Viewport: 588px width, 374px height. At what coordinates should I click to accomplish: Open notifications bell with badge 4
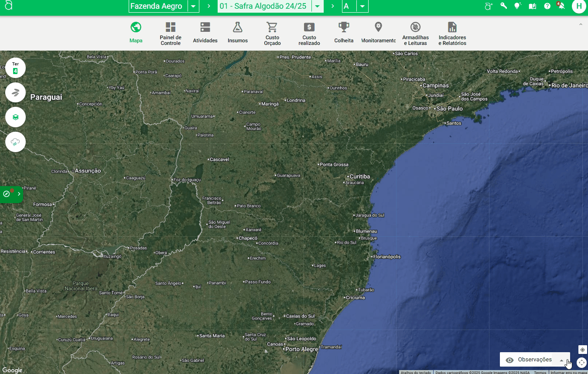click(x=561, y=6)
